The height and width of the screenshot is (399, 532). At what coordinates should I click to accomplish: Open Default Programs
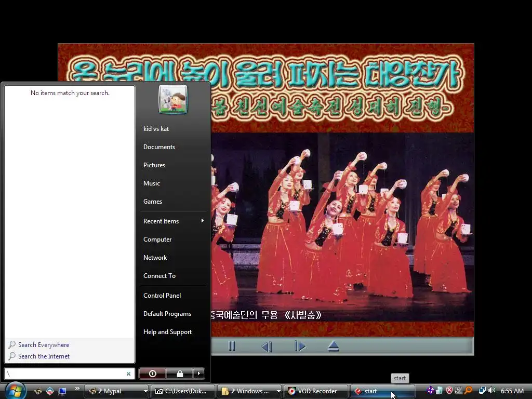point(167,314)
